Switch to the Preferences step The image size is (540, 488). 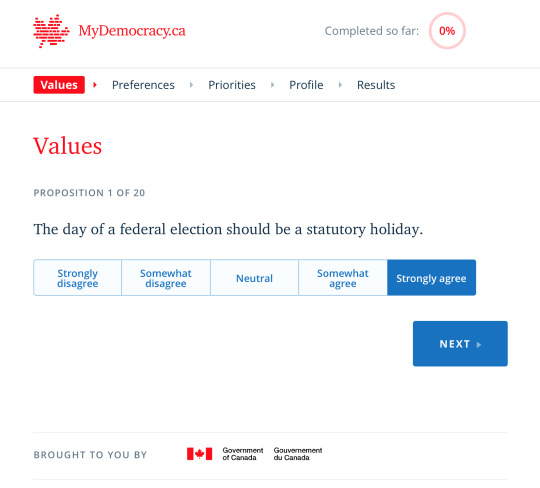pos(143,85)
